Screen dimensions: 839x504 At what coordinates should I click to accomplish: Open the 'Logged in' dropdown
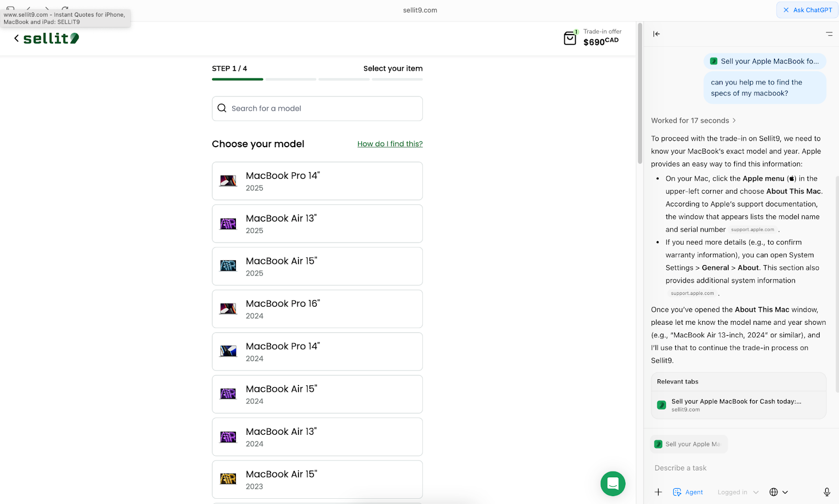pos(738,492)
